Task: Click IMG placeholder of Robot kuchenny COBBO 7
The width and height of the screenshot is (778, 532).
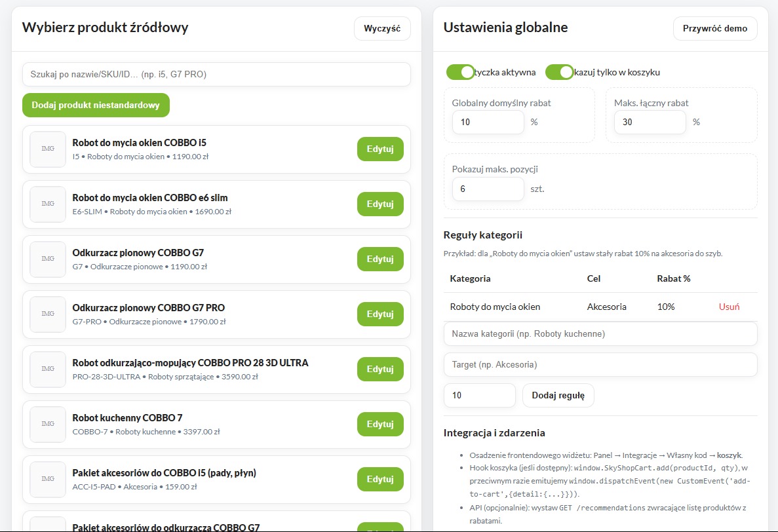Action: point(48,425)
